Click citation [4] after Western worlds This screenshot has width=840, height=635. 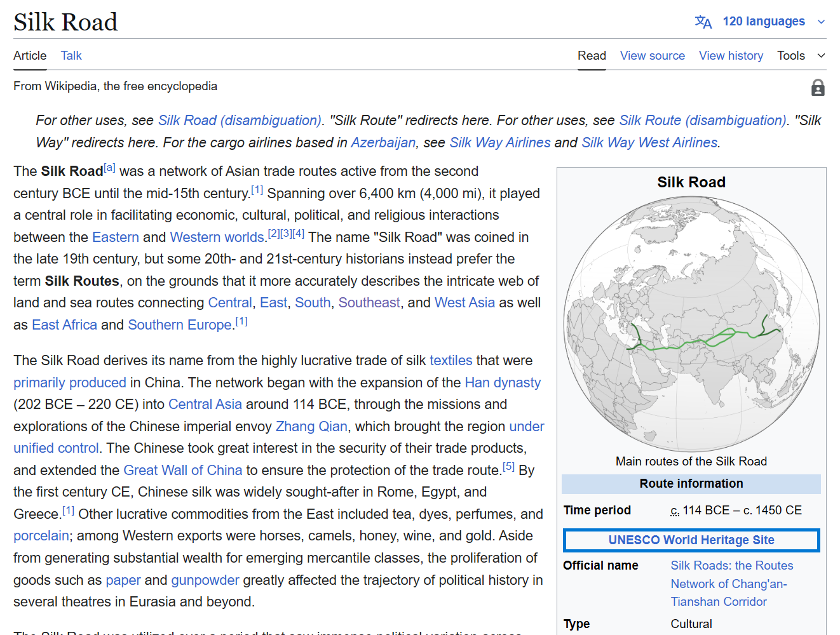299,234
